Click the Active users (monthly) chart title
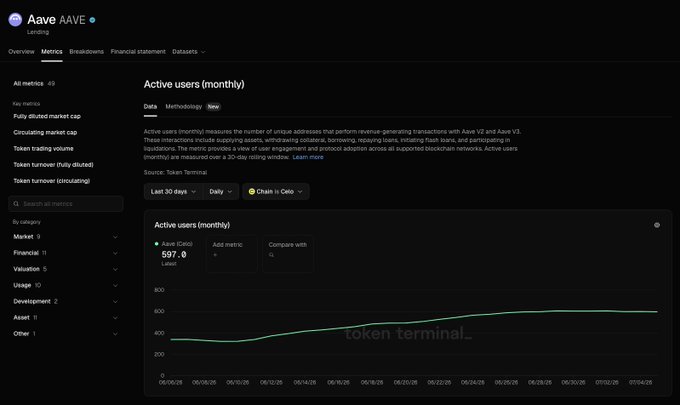Viewport: 680px width, 405px height. coord(192,225)
